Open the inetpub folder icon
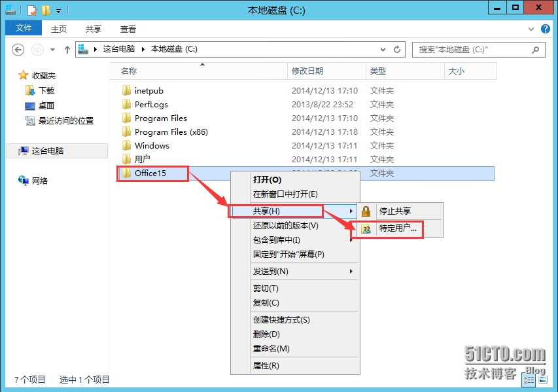Screen dimensions: 558x392 (x=126, y=91)
